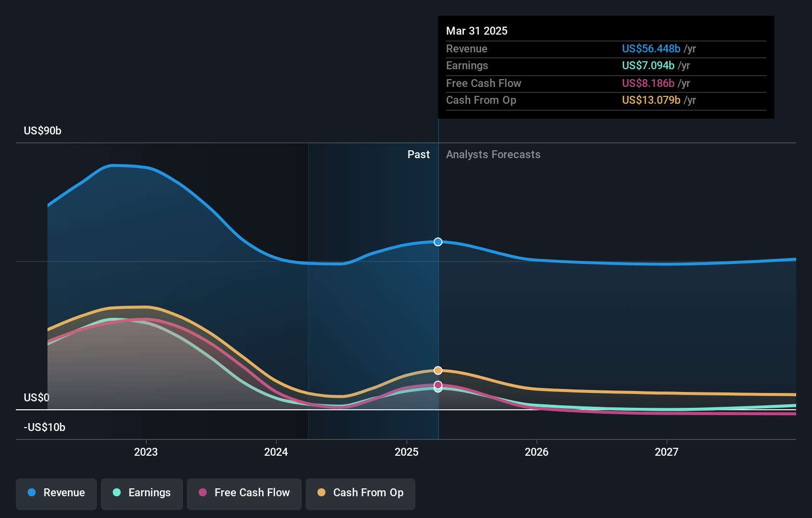Screen dimensions: 812x518
Task: Toggle the Free Cash Flow legend button
Action: [x=244, y=494]
